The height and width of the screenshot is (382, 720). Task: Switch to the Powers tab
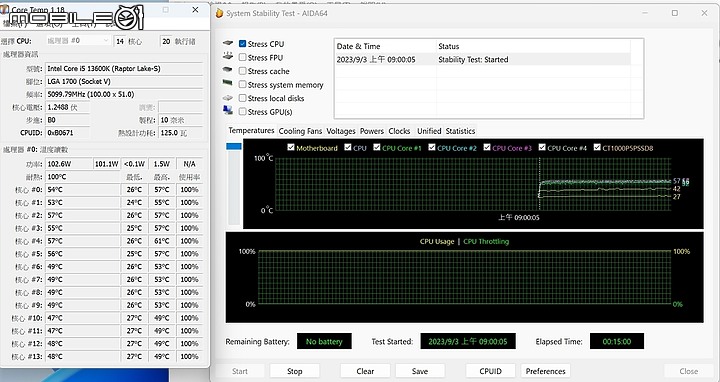(x=371, y=131)
